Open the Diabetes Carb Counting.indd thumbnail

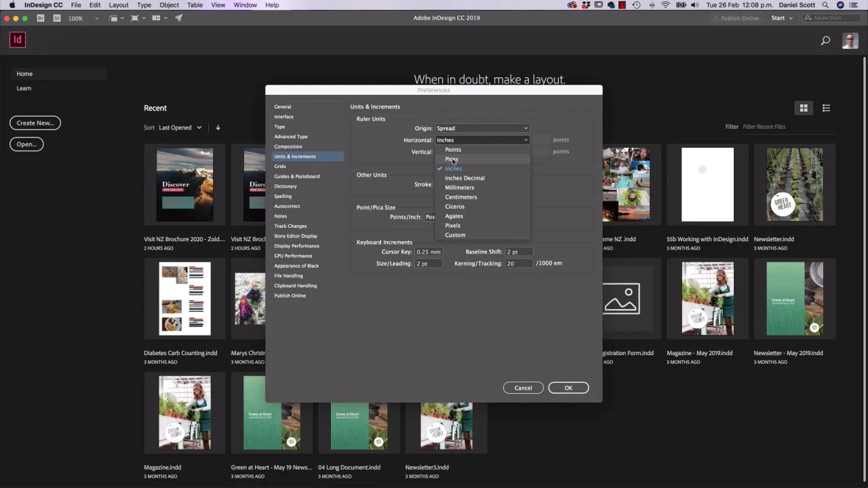(184, 299)
